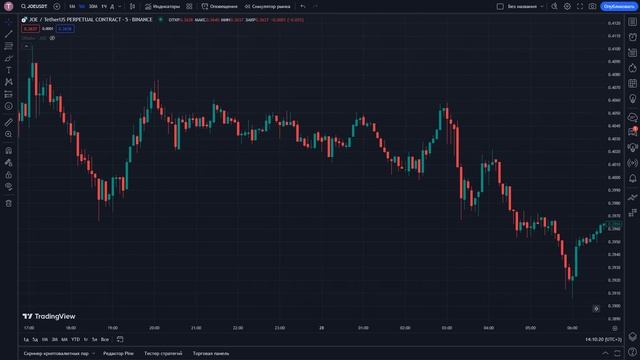This screenshot has width=640, height=360.
Task: Select the 30M interval in top toolbar
Action: pos(93,7)
